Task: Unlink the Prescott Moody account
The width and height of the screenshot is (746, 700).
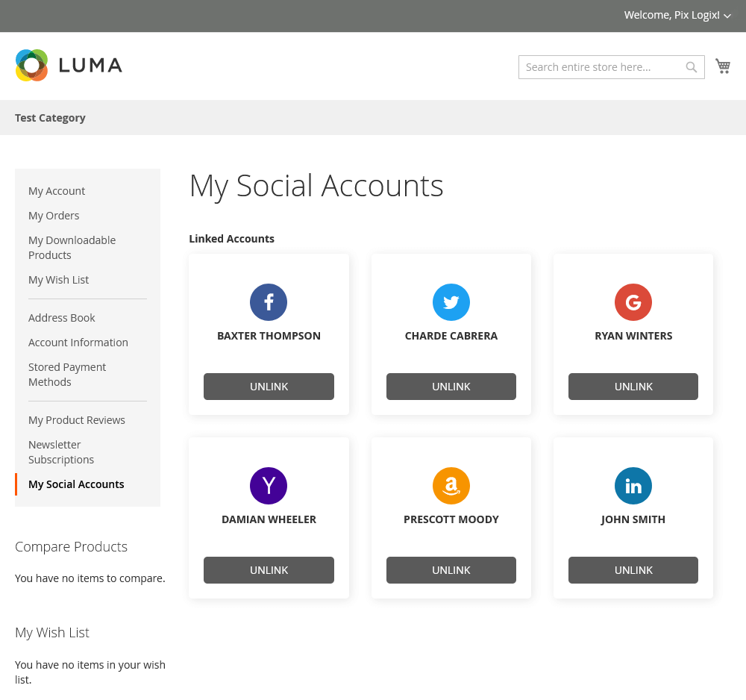Action: [x=451, y=569]
